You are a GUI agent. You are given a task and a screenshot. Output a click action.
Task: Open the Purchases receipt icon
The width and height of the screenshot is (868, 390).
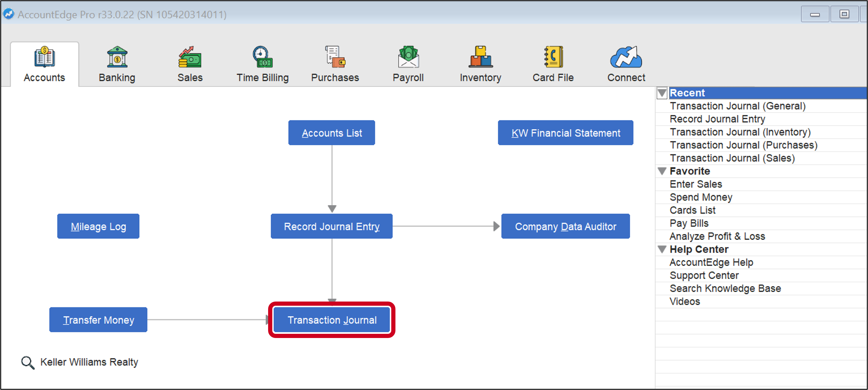[x=335, y=57]
